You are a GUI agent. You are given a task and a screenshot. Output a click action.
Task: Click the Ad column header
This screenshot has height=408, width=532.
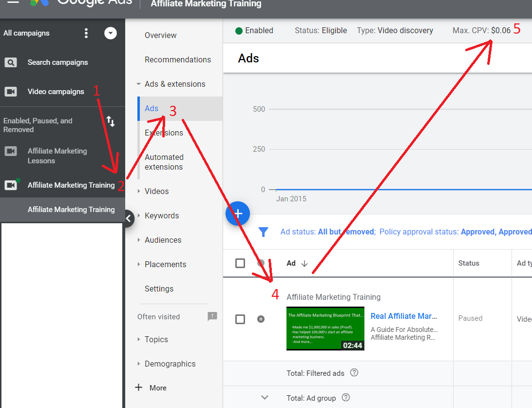click(291, 263)
